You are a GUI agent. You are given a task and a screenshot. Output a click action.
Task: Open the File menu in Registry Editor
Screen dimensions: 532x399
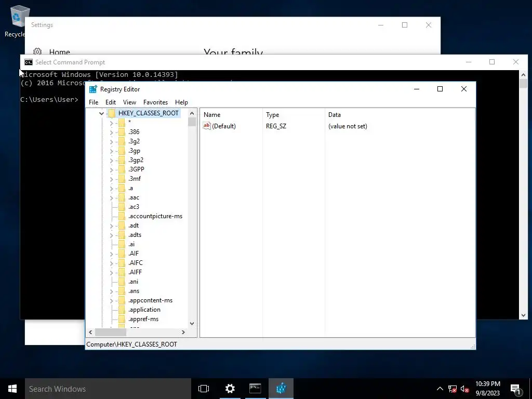(94, 102)
